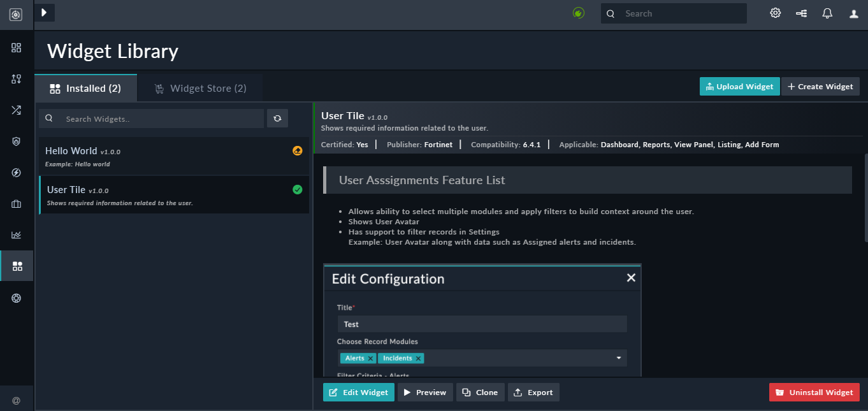
Task: Open the Reports chart sidebar icon
Action: tap(17, 235)
